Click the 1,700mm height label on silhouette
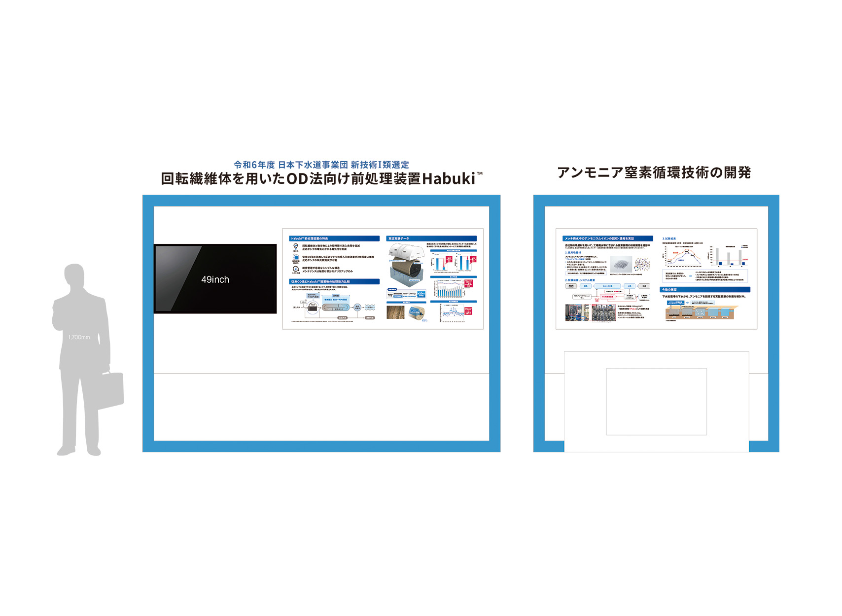The width and height of the screenshot is (842, 616). pyautogui.click(x=79, y=338)
